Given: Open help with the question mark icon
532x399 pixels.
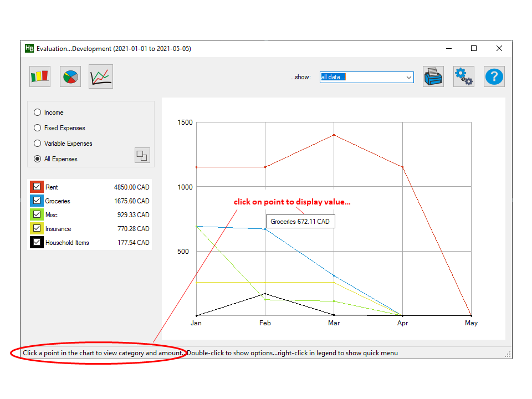Looking at the screenshot, I should click(x=494, y=76).
